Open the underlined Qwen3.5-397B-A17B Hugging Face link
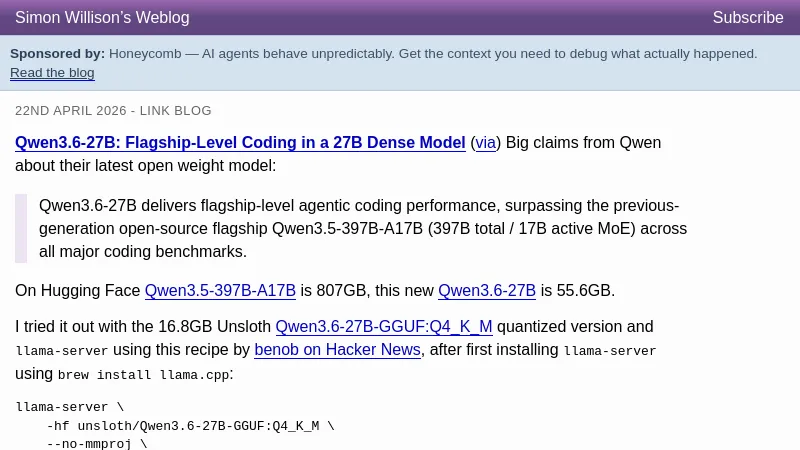 pos(220,291)
